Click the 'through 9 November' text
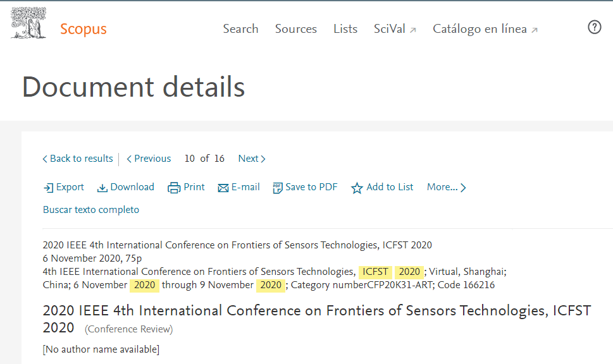Screen dimensions: 613x364 pyautogui.click(x=207, y=285)
